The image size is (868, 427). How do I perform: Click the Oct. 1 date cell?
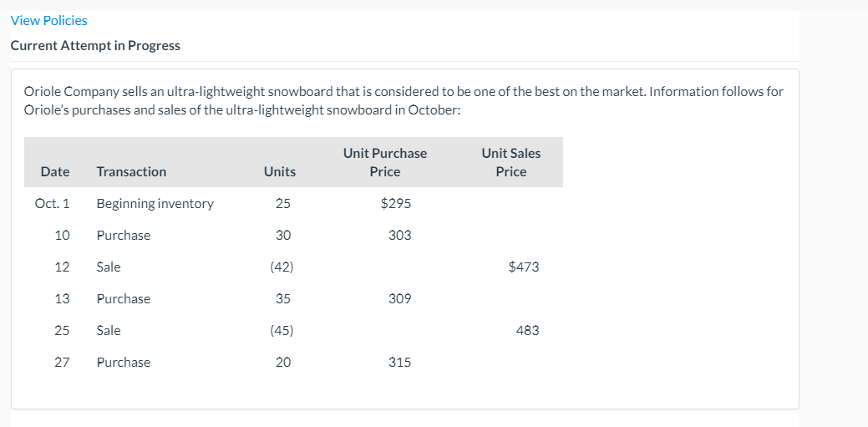point(53,203)
